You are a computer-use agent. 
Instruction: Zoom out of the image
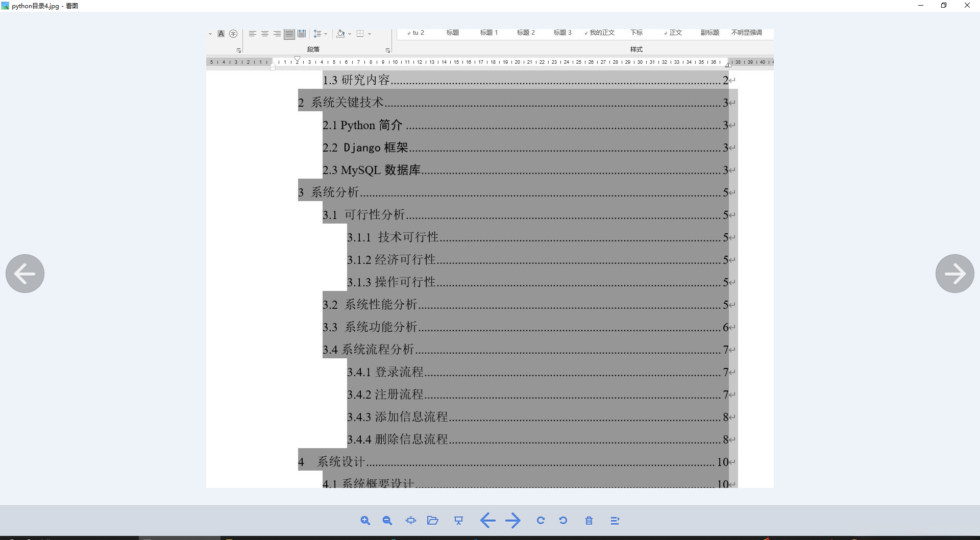pos(387,520)
